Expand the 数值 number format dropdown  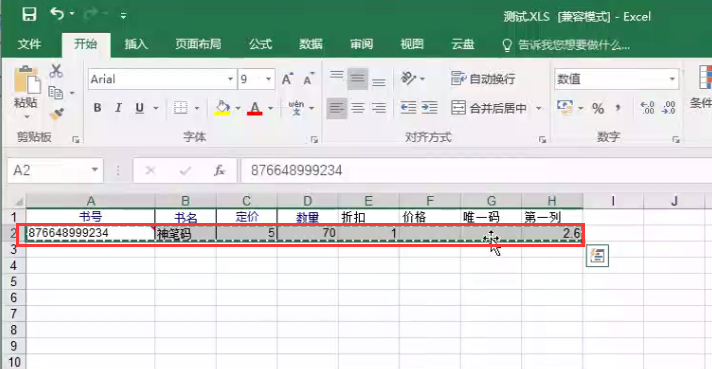pyautogui.click(x=672, y=79)
